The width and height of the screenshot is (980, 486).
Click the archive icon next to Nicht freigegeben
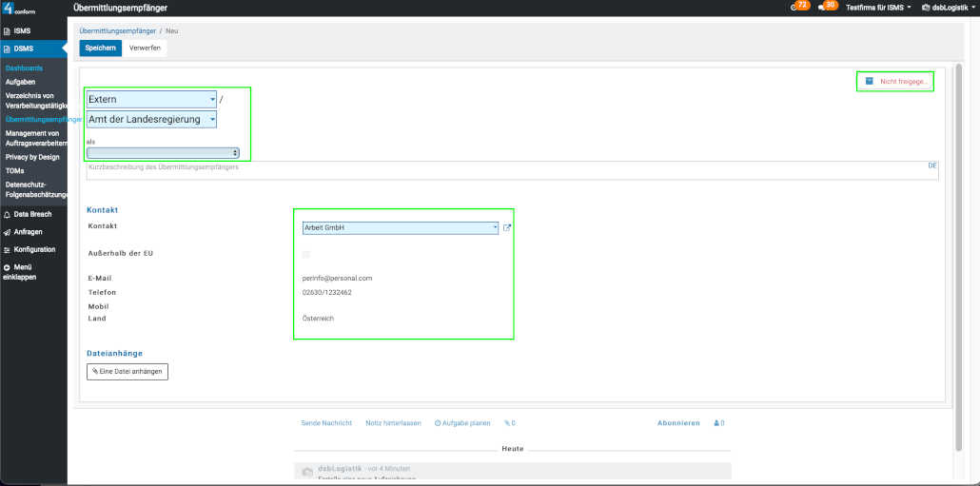pos(869,82)
